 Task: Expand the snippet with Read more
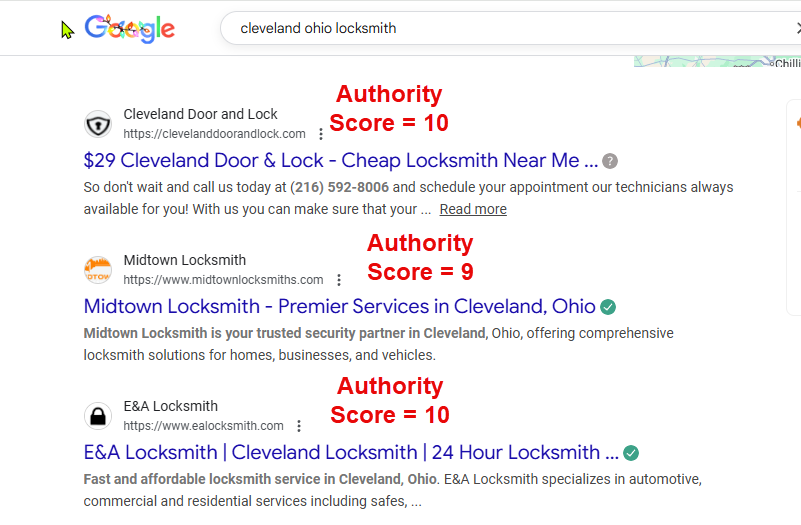(x=473, y=209)
